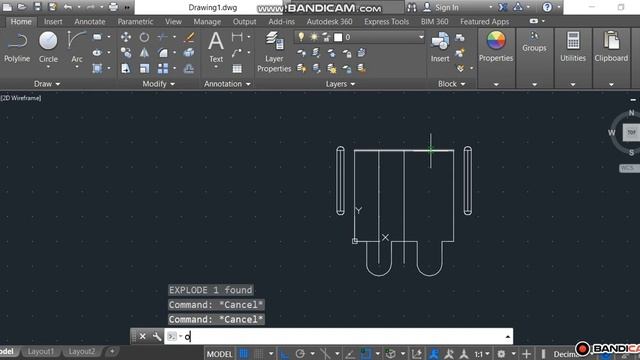
Task: Choose the Move tool in Modify
Action: (x=126, y=37)
